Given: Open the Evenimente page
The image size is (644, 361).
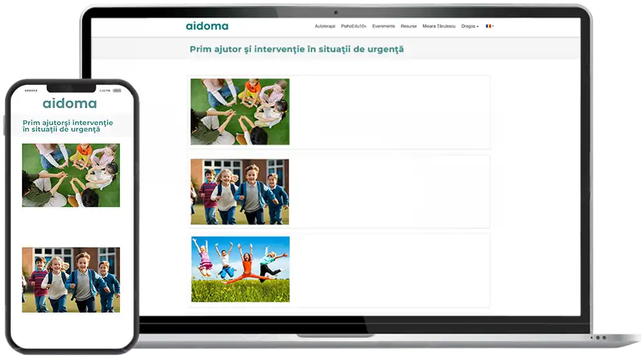Looking at the screenshot, I should tap(383, 26).
